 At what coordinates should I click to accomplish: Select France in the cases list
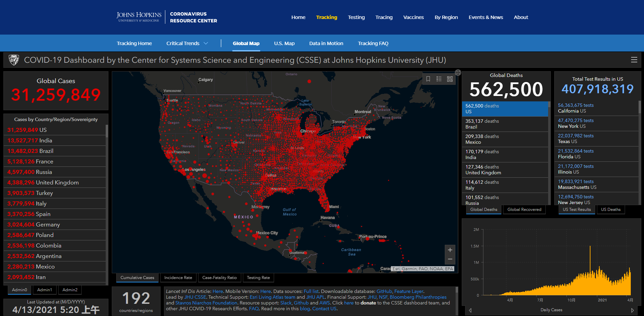pos(55,161)
